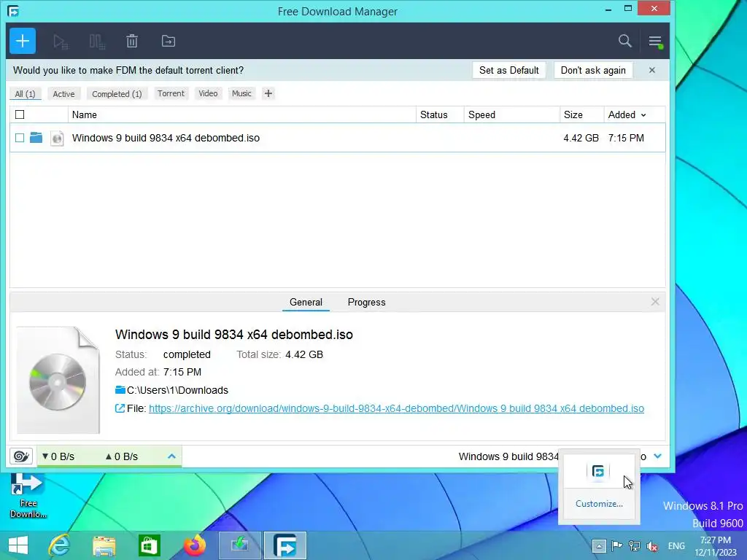The width and height of the screenshot is (747, 560).
Task: Click the ENG language indicator
Action: [x=676, y=546]
